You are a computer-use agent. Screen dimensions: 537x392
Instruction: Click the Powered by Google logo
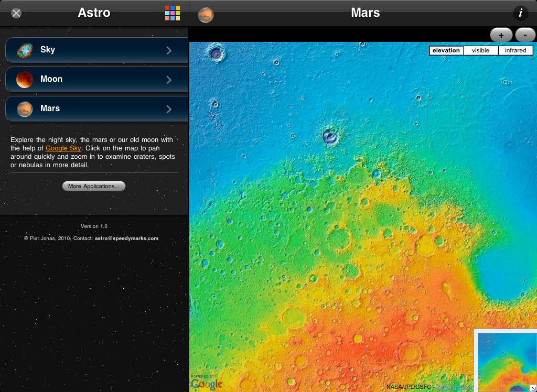pyautogui.click(x=207, y=382)
